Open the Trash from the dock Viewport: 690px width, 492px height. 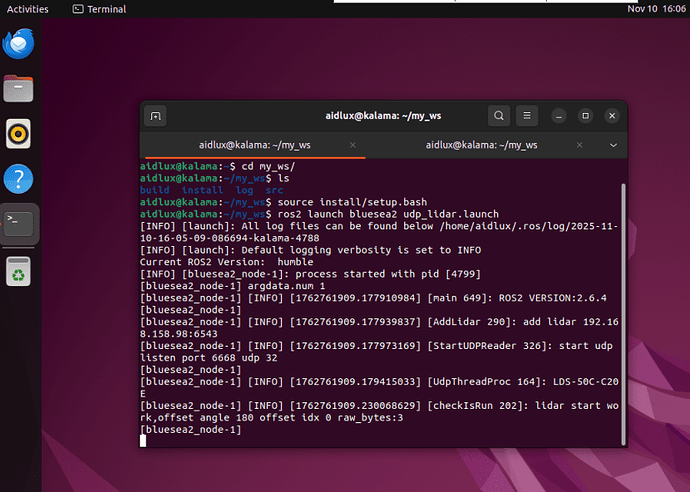(x=19, y=270)
